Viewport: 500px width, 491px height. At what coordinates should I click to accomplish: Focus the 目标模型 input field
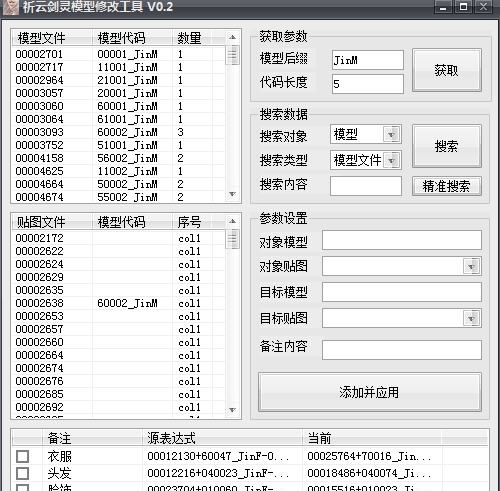pyautogui.click(x=402, y=292)
